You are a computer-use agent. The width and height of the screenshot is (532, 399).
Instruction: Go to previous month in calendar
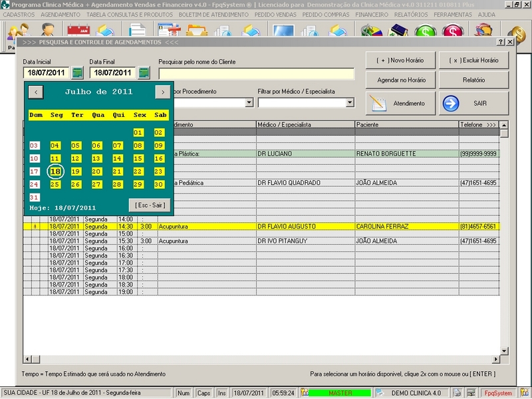click(x=37, y=92)
